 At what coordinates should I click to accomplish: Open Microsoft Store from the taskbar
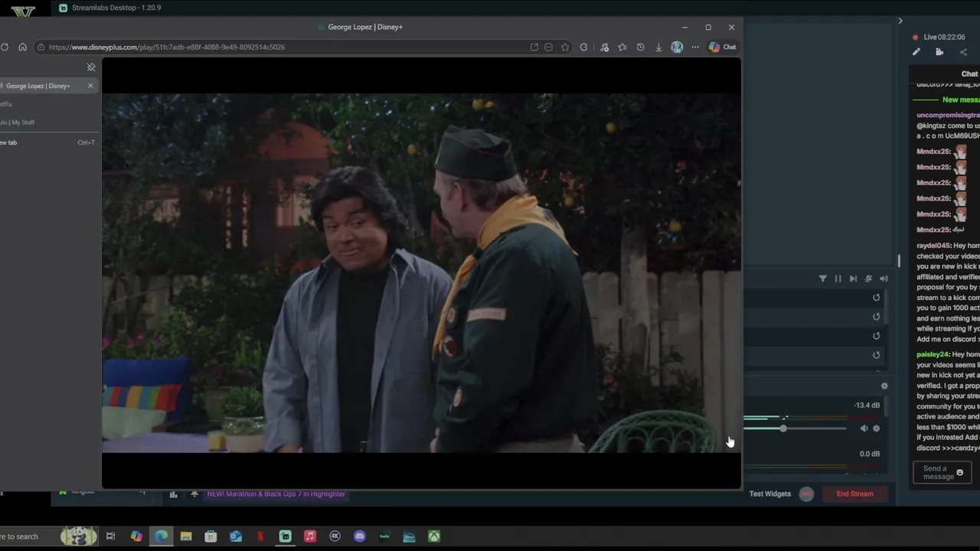[x=211, y=536]
